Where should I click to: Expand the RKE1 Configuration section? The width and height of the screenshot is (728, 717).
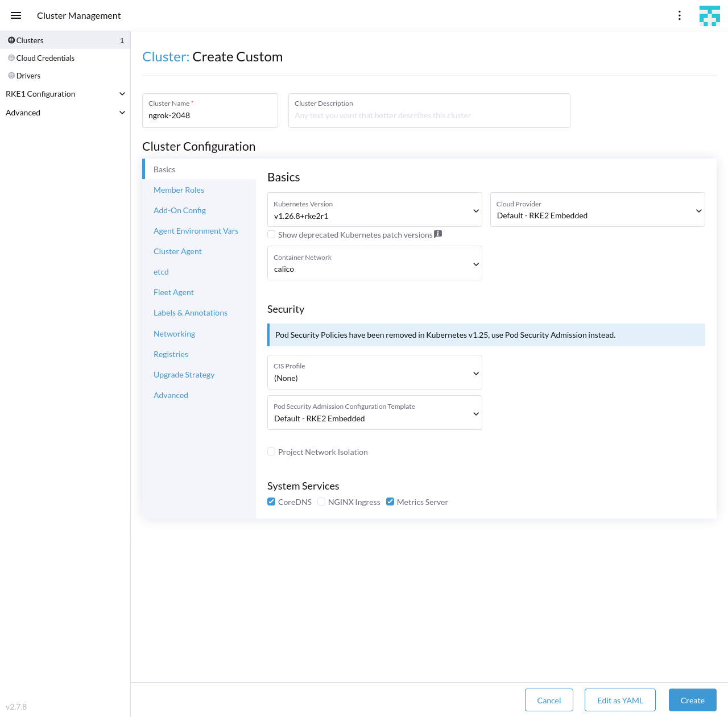coord(65,93)
